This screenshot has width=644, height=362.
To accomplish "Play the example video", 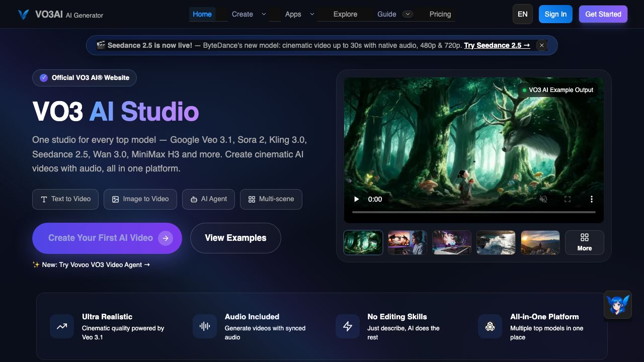I will click(356, 199).
